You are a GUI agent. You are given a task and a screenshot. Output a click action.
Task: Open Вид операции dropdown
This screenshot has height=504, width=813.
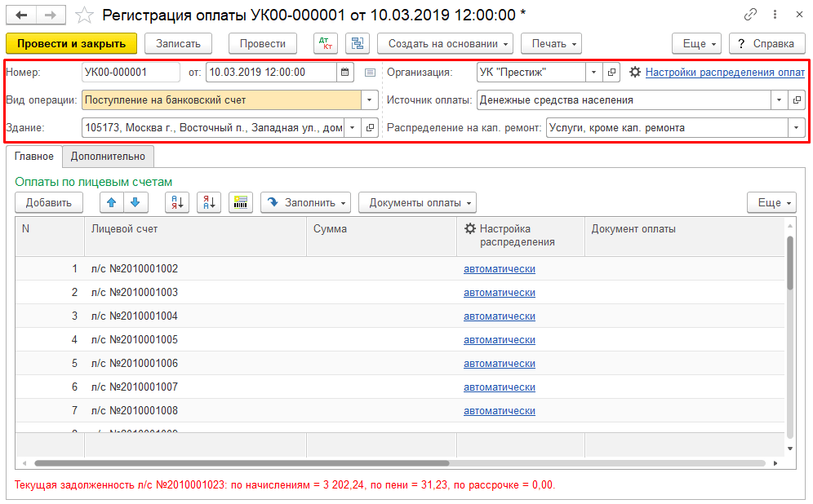click(369, 100)
